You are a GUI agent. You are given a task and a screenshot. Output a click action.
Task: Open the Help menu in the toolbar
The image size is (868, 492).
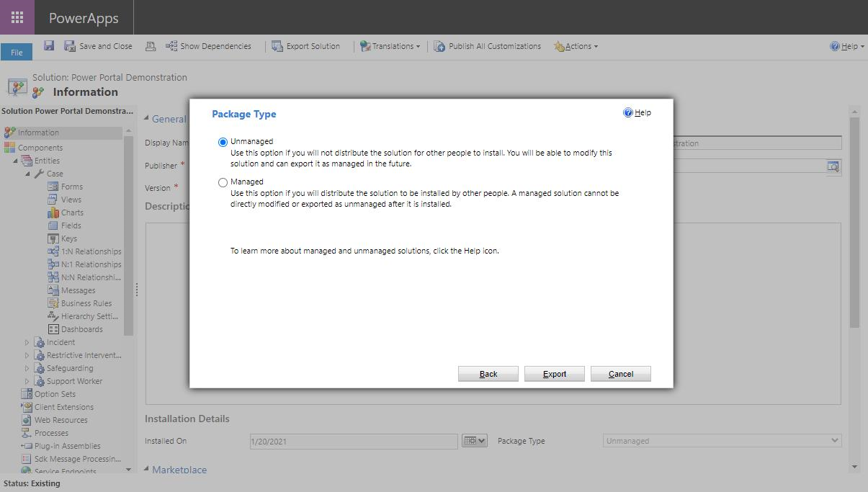[x=847, y=46]
